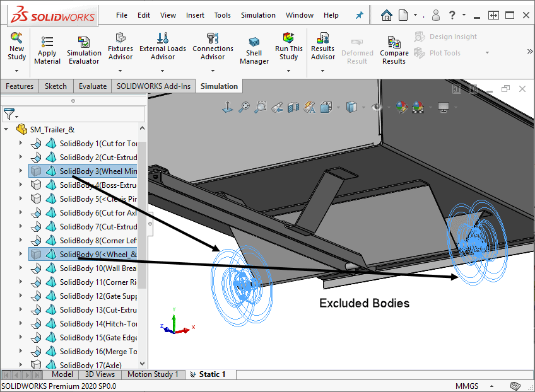
Task: Click Run This Study
Action: tap(289, 47)
